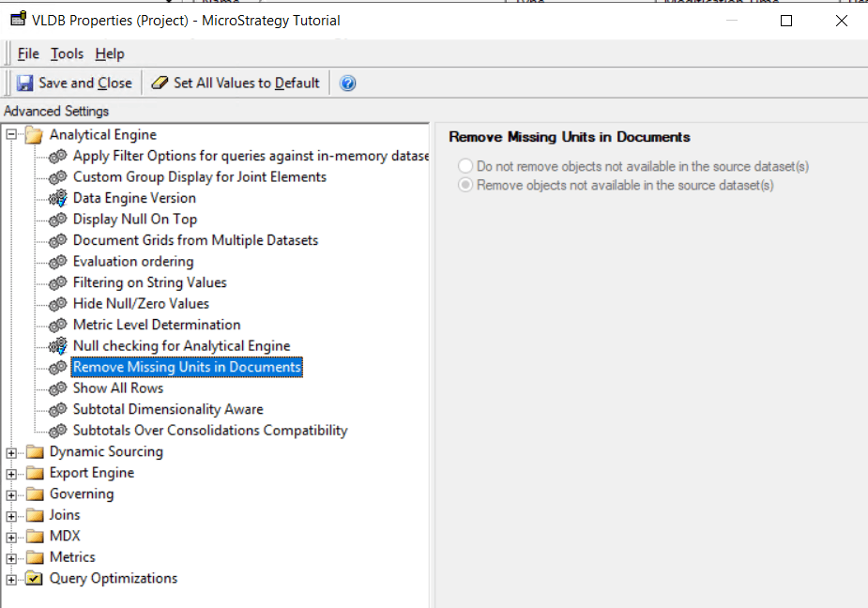Select Data Engine Version setting
868x608 pixels.
pos(134,198)
